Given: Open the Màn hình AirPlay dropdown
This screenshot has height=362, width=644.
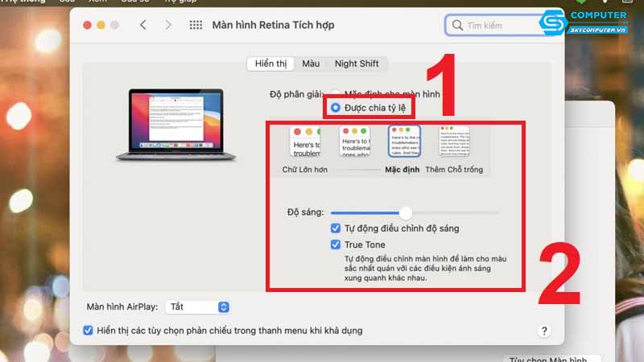Looking at the screenshot, I should pos(197,306).
